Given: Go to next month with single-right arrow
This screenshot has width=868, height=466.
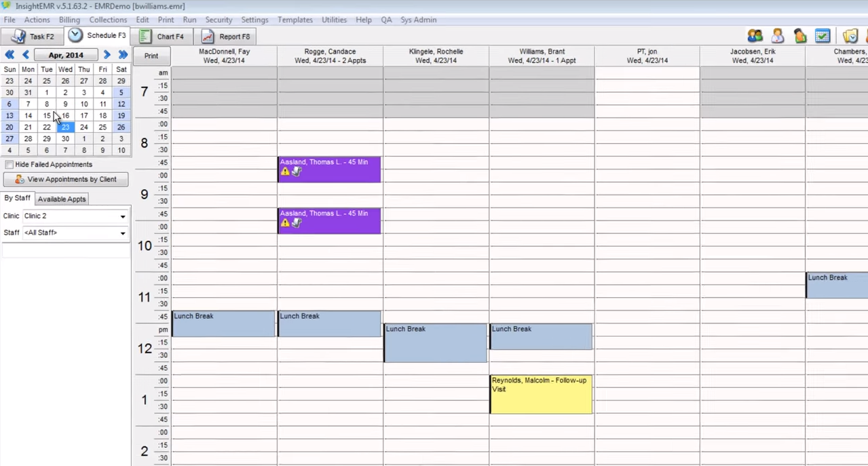Looking at the screenshot, I should click(x=107, y=55).
